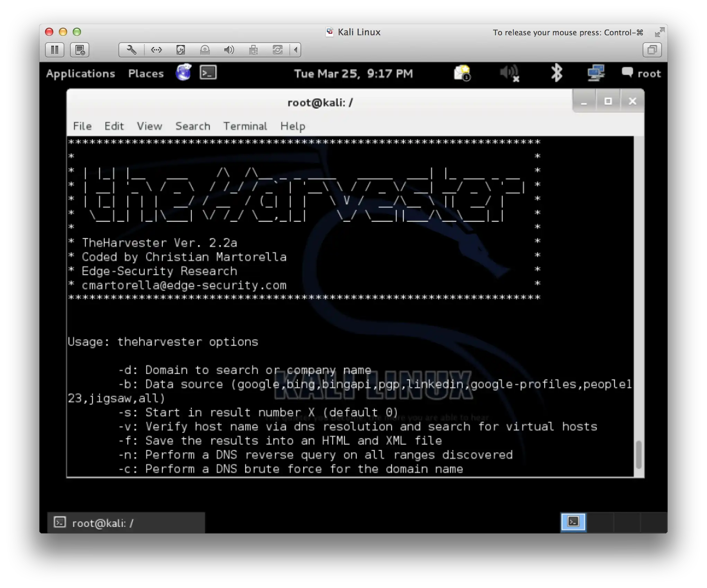Screen dimensions: 707x588
Task: Click the text 'Coded by Christian Martorella'
Action: tap(184, 257)
